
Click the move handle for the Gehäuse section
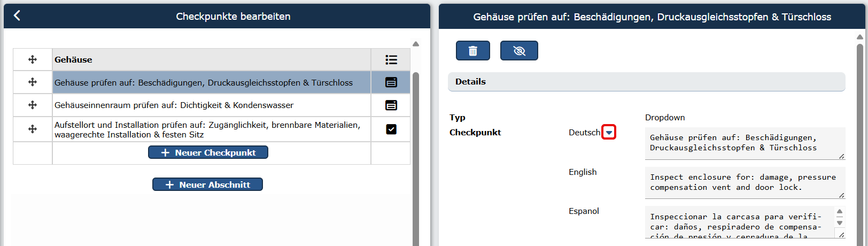[x=33, y=59]
